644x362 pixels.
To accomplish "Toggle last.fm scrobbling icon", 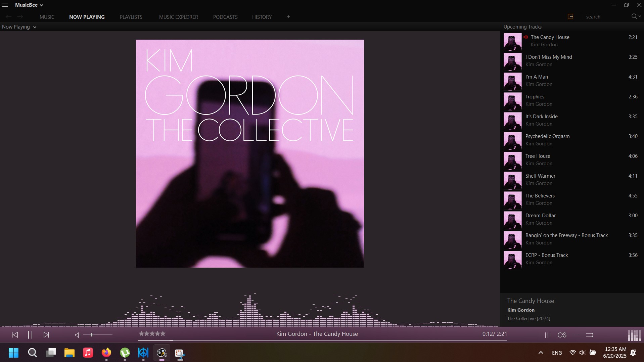I will [562, 335].
